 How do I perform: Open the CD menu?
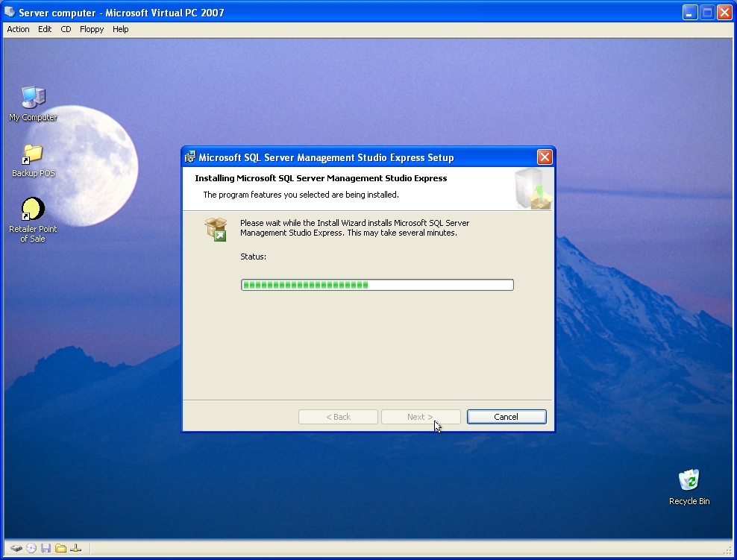tap(66, 29)
